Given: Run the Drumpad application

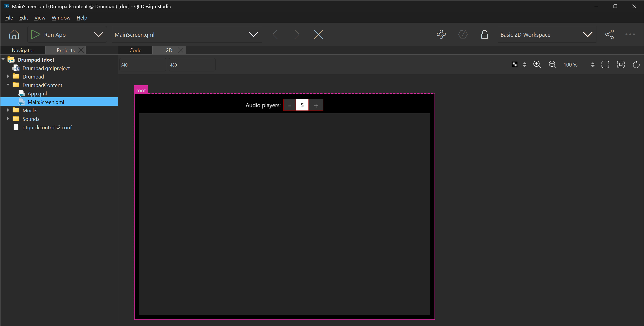Looking at the screenshot, I should tap(35, 34).
